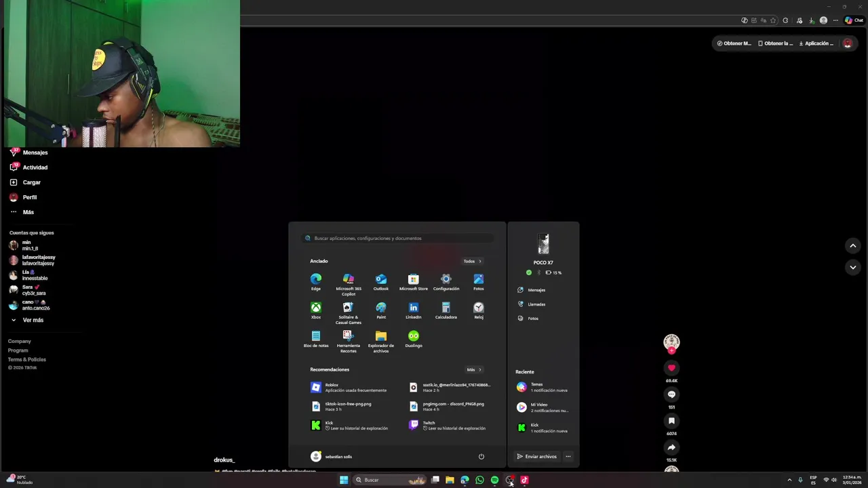Go to the previous video with the up arrow
The height and width of the screenshot is (488, 868).
[x=853, y=245]
